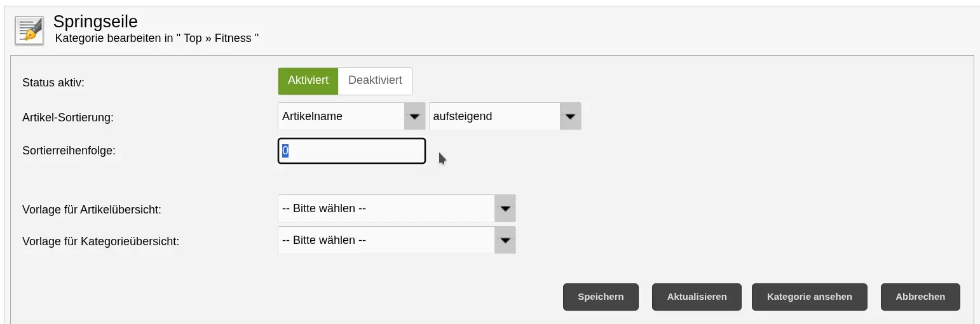The height and width of the screenshot is (324, 980).
Task: Click the arrow of the aufsteigend dropdown
Action: tap(570, 116)
